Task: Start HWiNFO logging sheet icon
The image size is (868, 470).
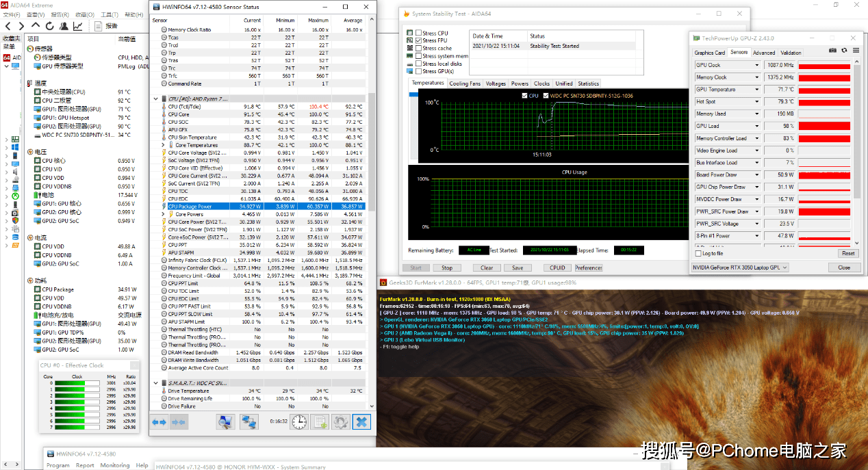Action: (320, 422)
